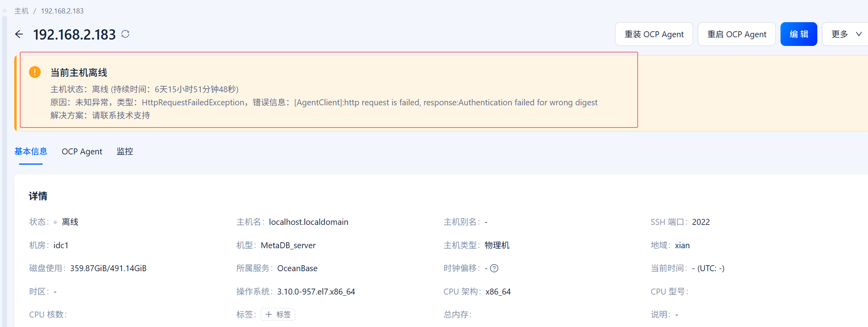Open the clock offset help question-mark icon
The width and height of the screenshot is (868, 327).
(x=494, y=268)
